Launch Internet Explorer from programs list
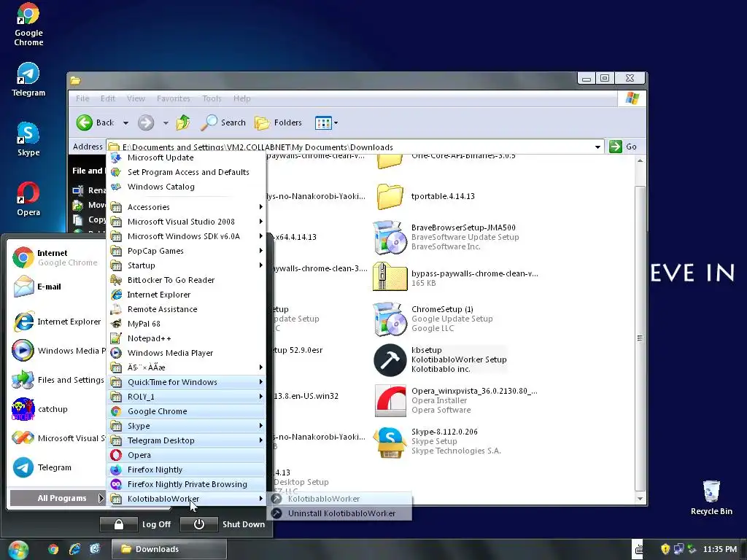This screenshot has width=747, height=560. pyautogui.click(x=186, y=295)
